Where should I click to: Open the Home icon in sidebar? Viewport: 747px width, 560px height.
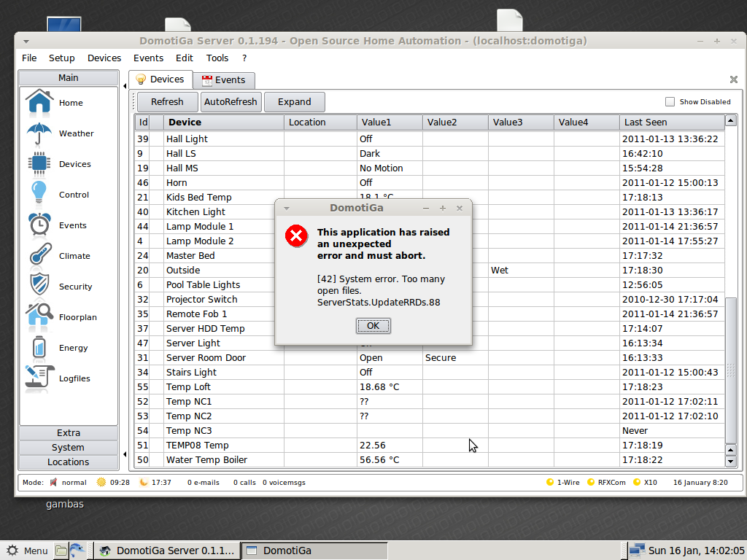[39, 102]
